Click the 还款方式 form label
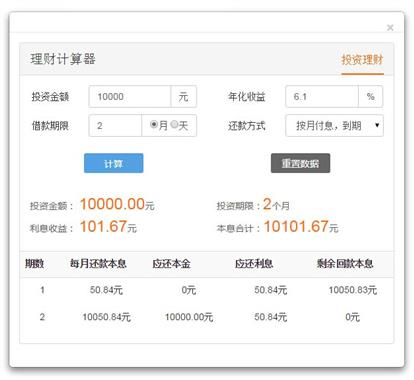The height and width of the screenshot is (380, 414). coord(247,126)
